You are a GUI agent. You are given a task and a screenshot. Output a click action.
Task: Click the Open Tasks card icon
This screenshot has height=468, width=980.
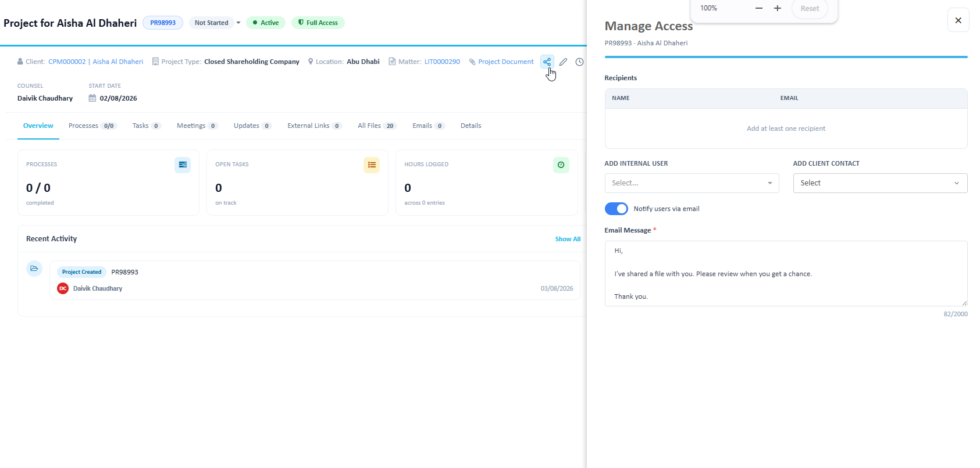pyautogui.click(x=372, y=165)
